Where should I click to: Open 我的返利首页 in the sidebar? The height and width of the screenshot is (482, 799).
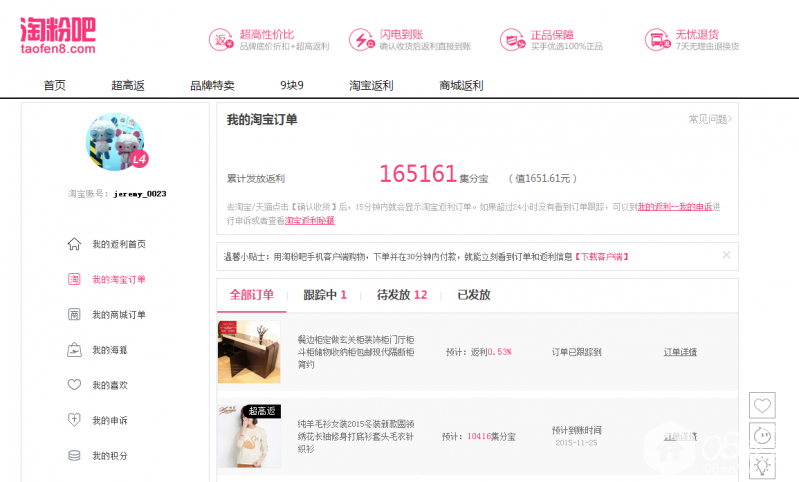point(118,244)
